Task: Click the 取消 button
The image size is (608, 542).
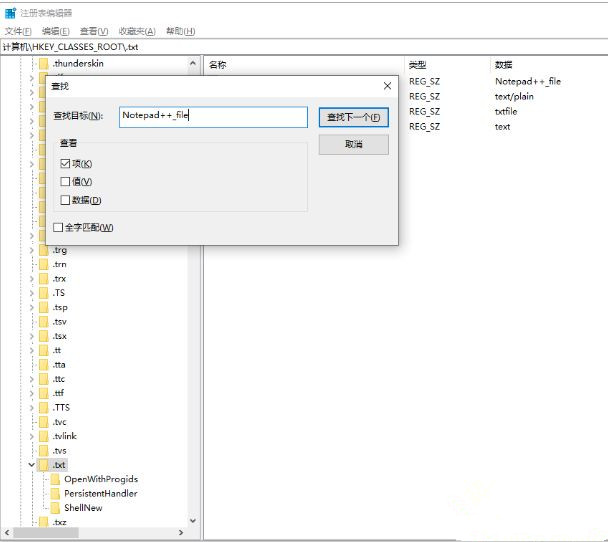Action: 354,144
